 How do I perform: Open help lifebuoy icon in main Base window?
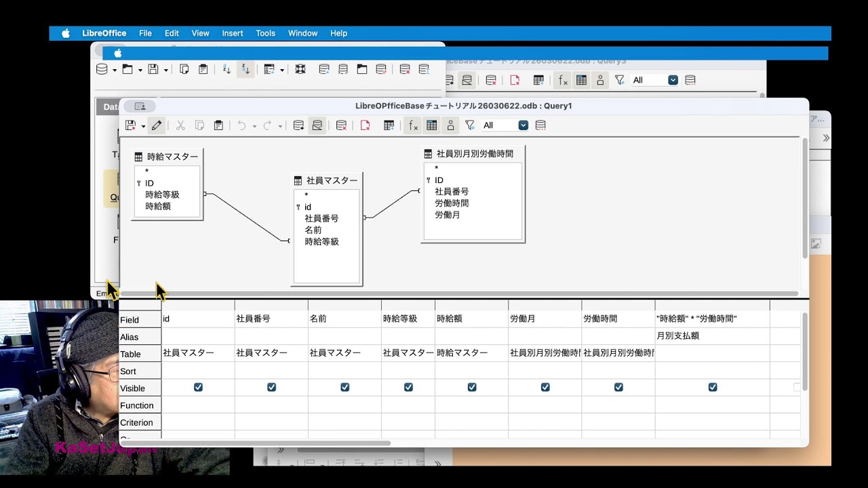click(300, 69)
